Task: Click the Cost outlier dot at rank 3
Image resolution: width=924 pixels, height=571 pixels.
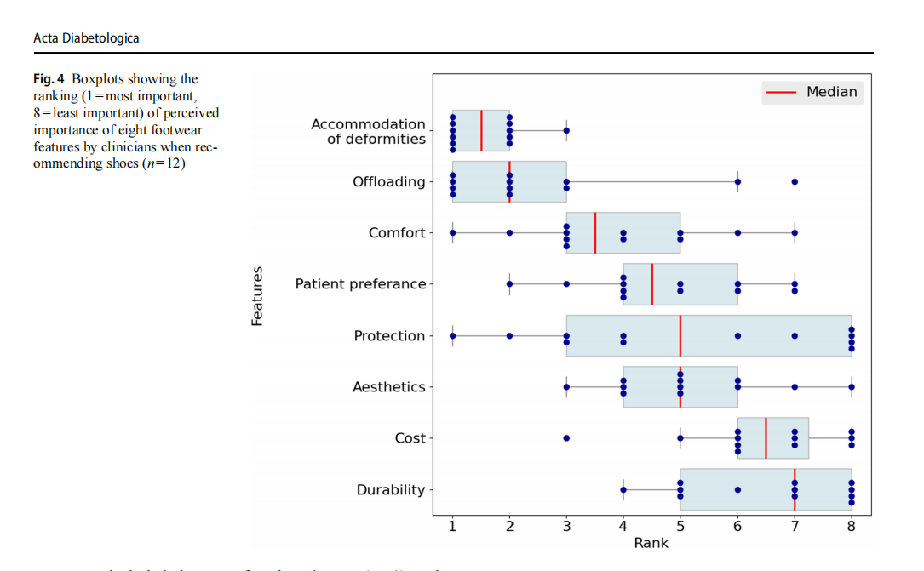Action: tap(566, 438)
